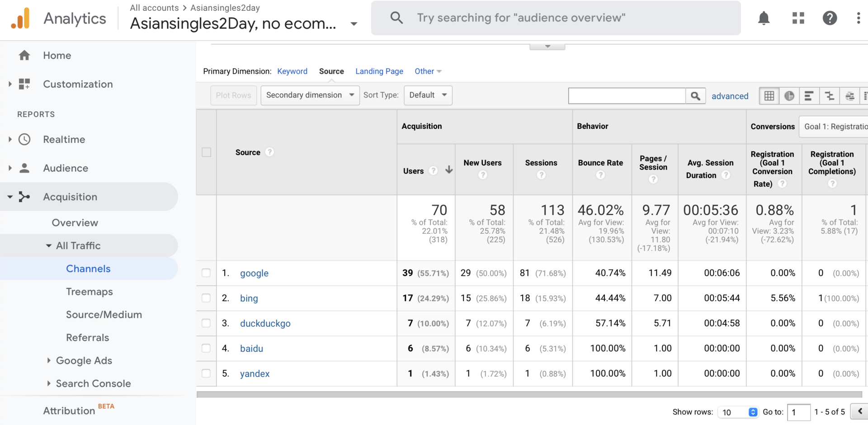Open the advanced filter link
This screenshot has width=868, height=425.
[x=730, y=96]
